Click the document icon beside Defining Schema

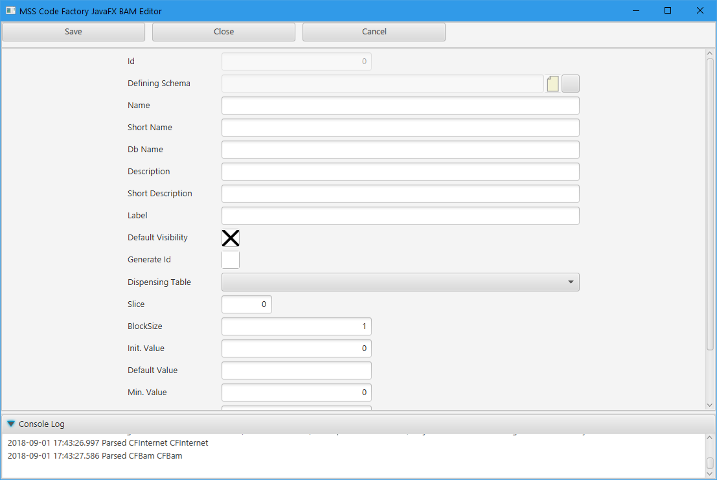coord(553,84)
